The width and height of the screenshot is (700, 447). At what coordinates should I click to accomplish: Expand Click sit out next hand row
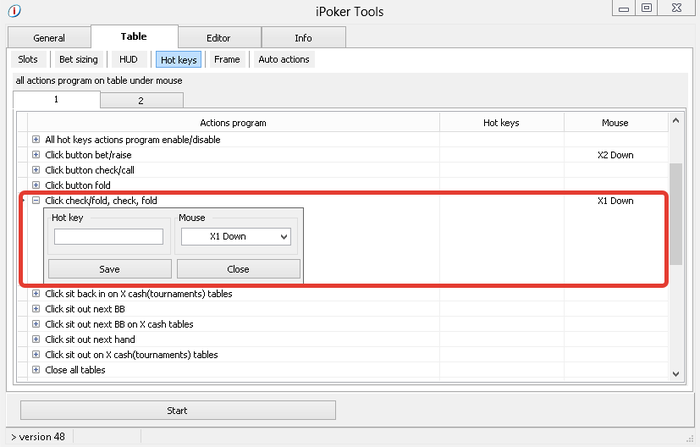[x=36, y=339]
